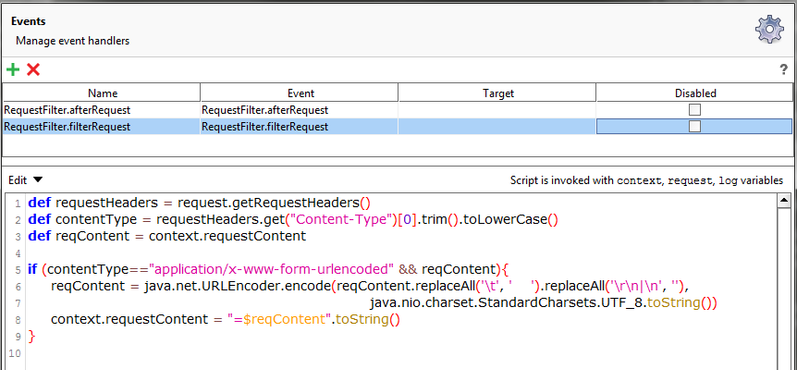The image size is (797, 370).
Task: Select RequestFilter.afterRequest name cell
Action: pos(102,110)
